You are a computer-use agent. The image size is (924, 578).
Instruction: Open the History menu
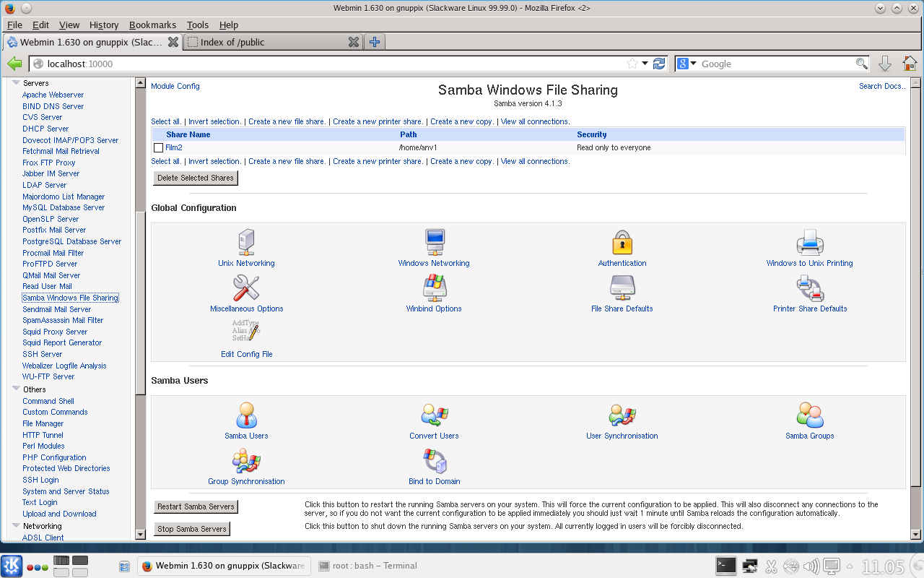[x=104, y=25]
